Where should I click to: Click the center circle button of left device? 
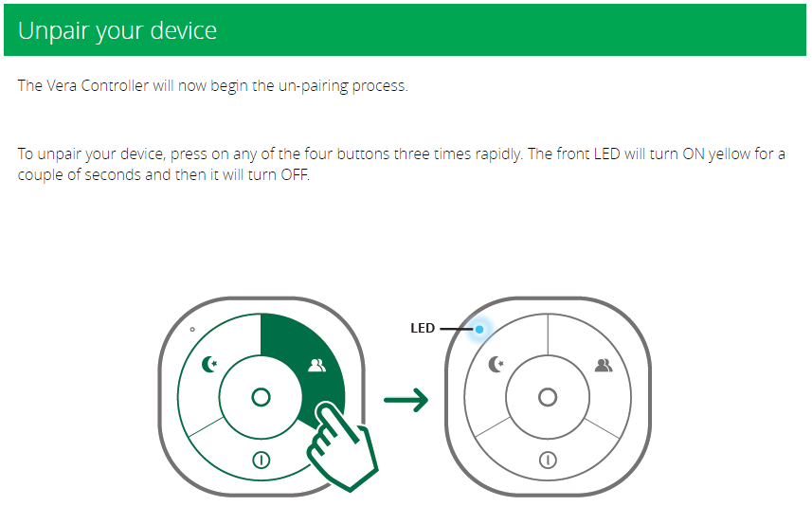point(261,398)
